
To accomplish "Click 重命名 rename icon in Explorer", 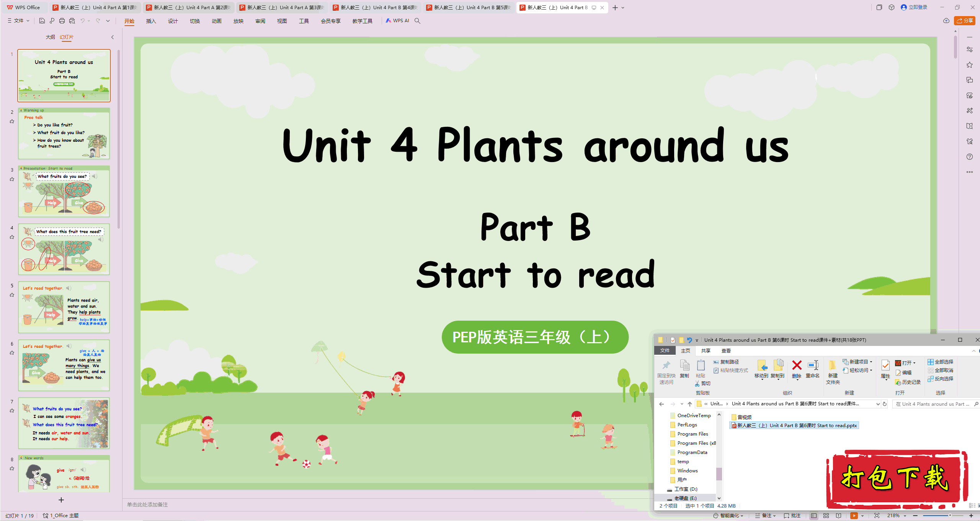I will pos(813,369).
